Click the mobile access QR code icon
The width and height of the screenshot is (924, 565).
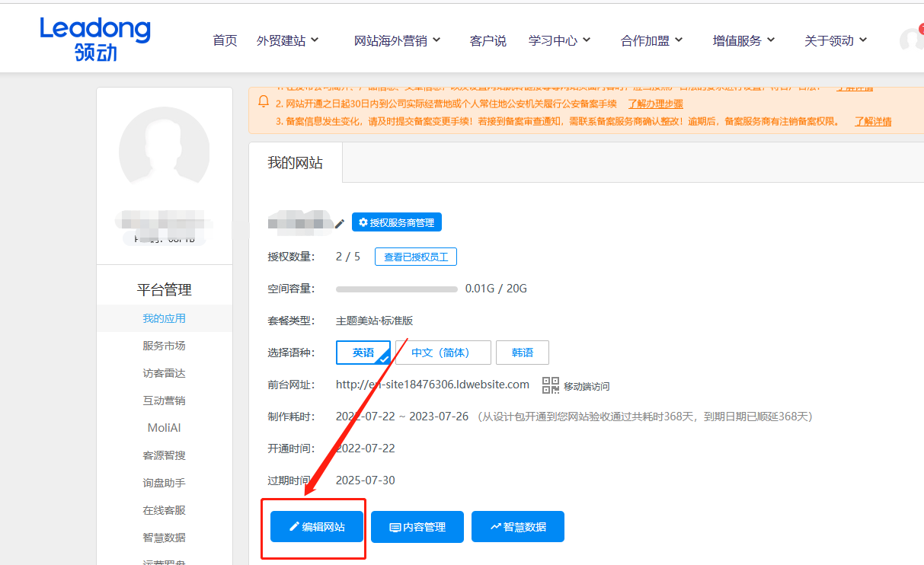coord(550,385)
